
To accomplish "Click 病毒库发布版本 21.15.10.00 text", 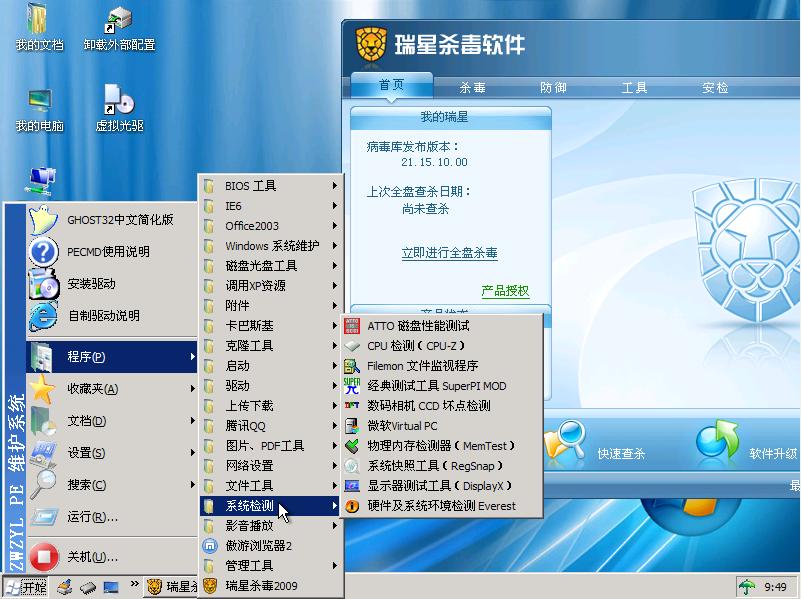I will [x=434, y=162].
